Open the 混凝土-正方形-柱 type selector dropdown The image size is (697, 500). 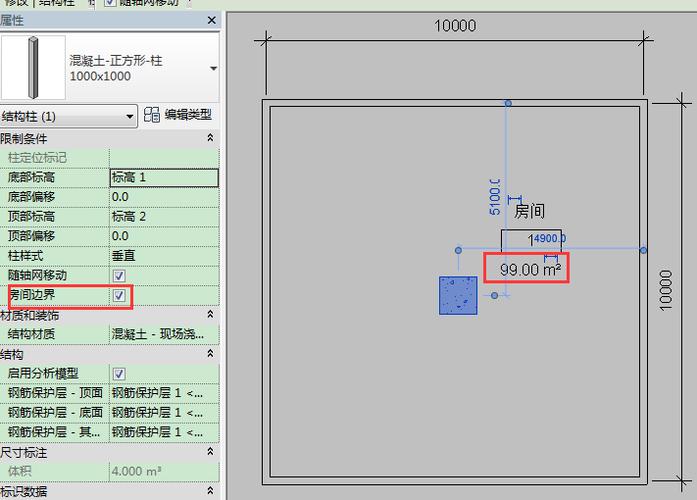pos(213,68)
